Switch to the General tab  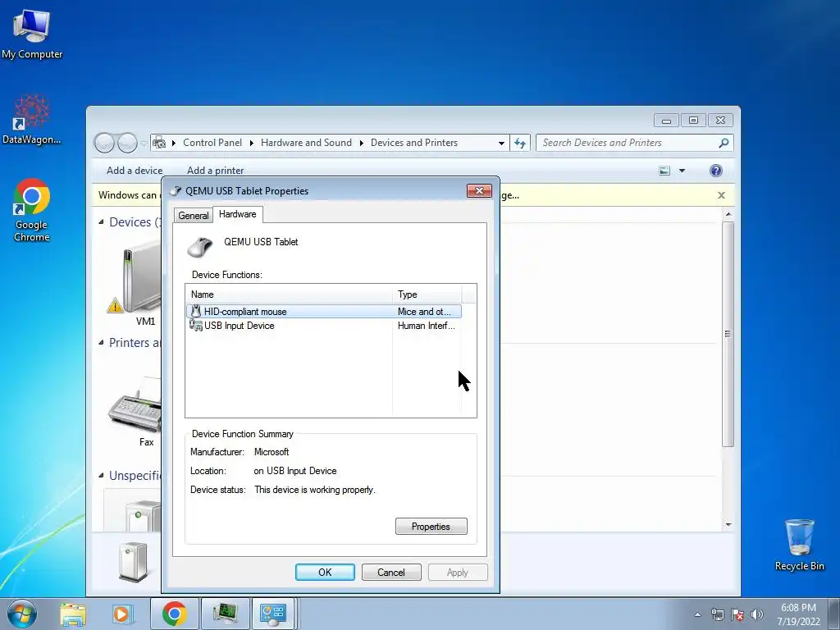(x=194, y=216)
